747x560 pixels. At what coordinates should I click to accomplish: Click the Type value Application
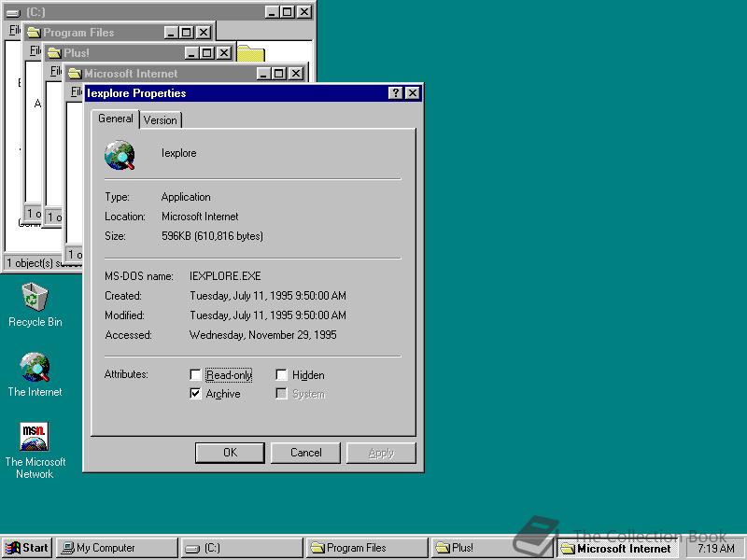coord(186,197)
